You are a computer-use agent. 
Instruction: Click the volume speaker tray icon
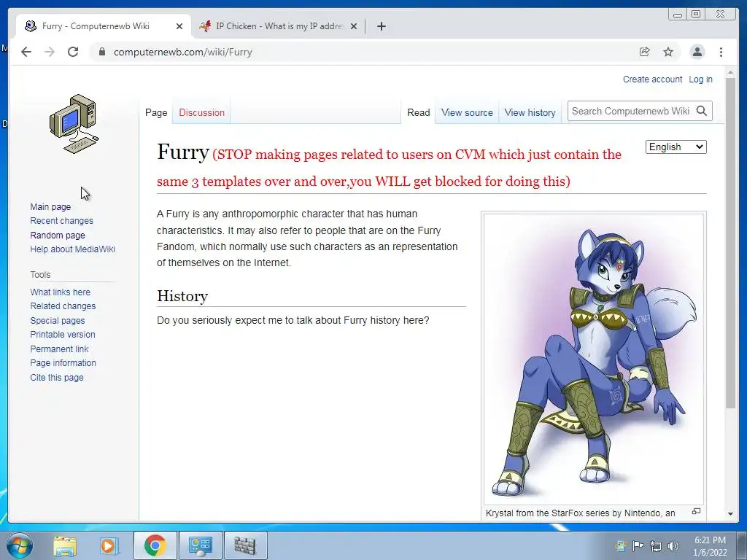673,546
